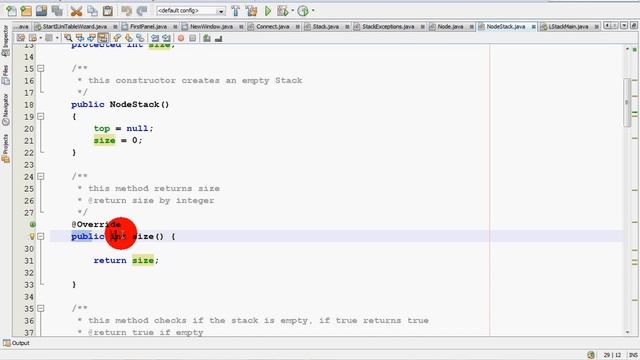
Task: Click the Undo arrow icon
Action: [x=127, y=11]
